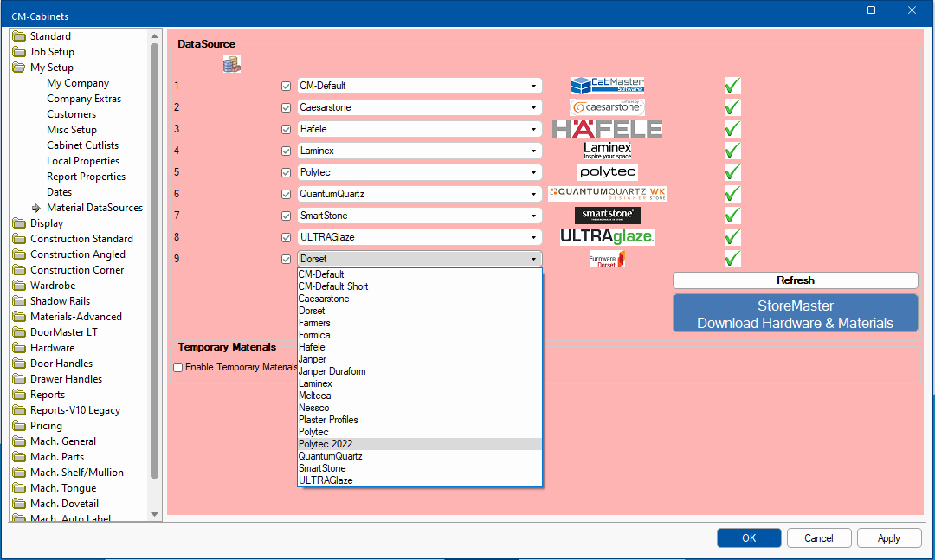Select Plaster Profiles list option

tap(420, 420)
